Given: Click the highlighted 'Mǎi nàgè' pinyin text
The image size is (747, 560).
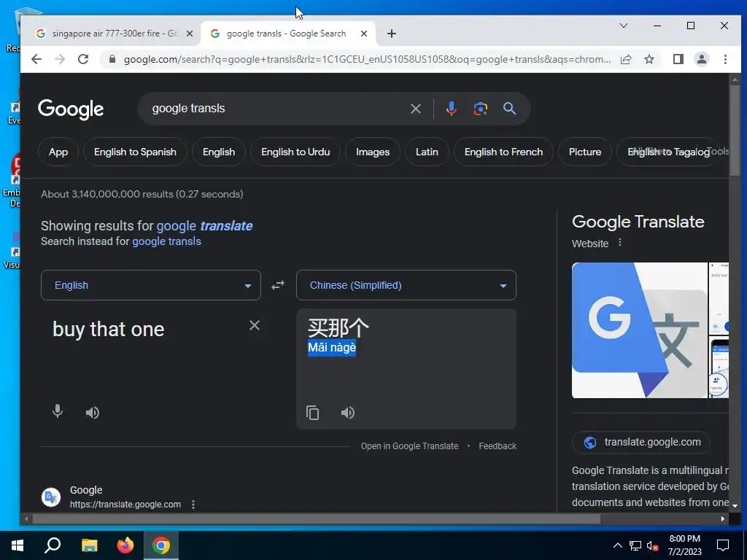Looking at the screenshot, I should (332, 348).
